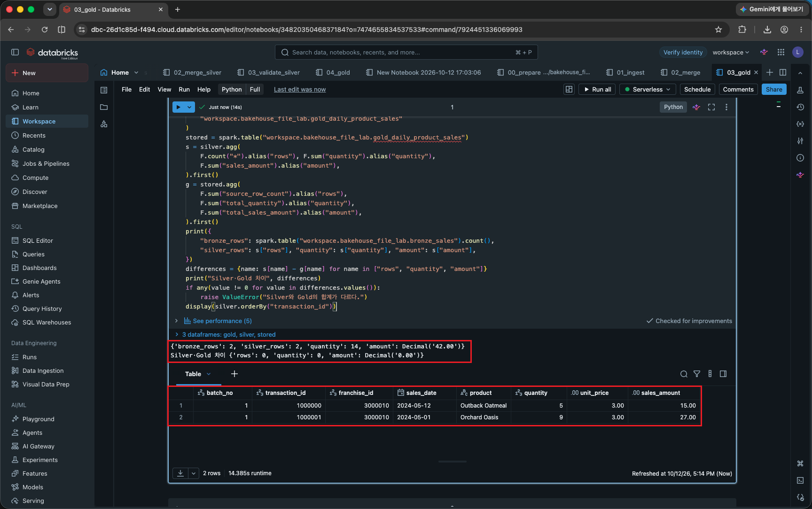
Task: Open the Catalog page from sidebar
Action: [33, 149]
